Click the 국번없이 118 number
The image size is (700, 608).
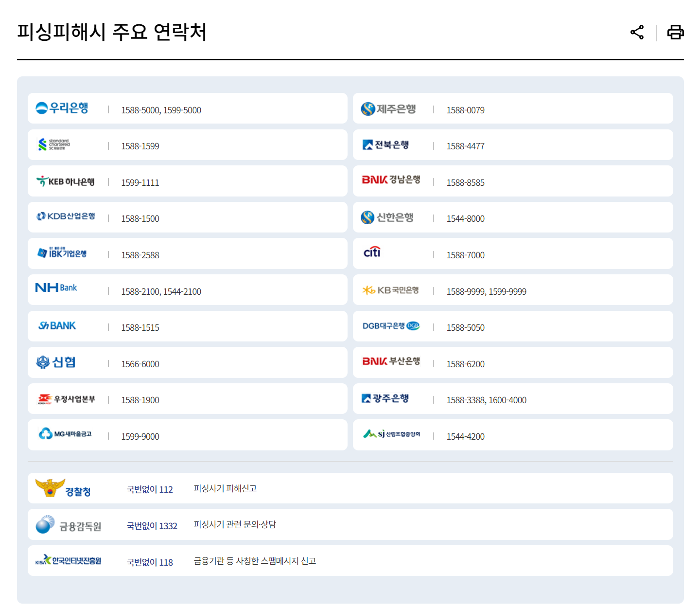coord(150,562)
